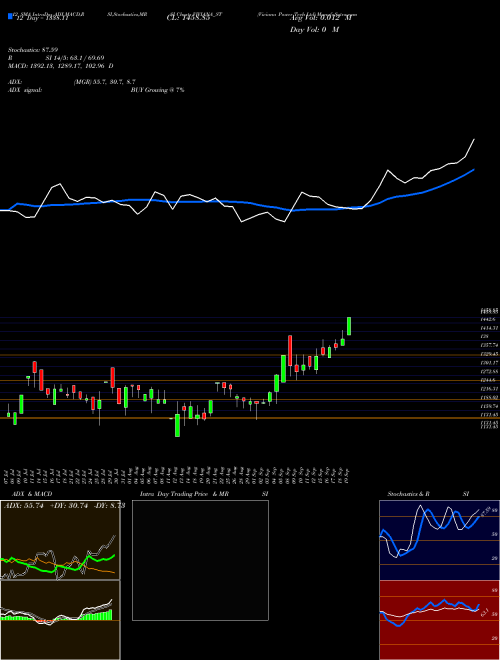Click the '1188.02' price axis label
This screenshot has height=660, width=500.
[x=490, y=397]
